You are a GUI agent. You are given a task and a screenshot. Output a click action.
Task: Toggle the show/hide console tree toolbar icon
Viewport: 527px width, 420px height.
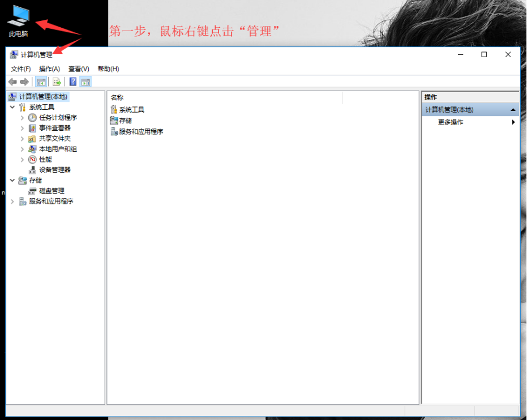[41, 82]
